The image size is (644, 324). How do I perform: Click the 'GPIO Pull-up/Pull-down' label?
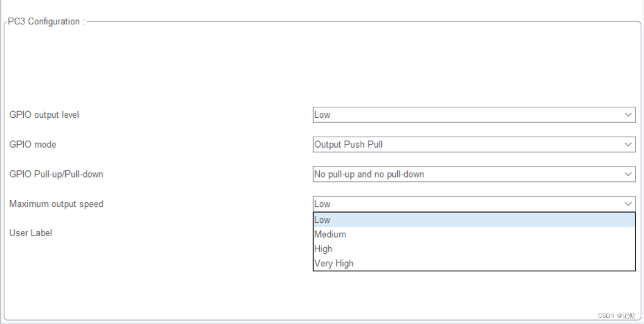coord(56,174)
